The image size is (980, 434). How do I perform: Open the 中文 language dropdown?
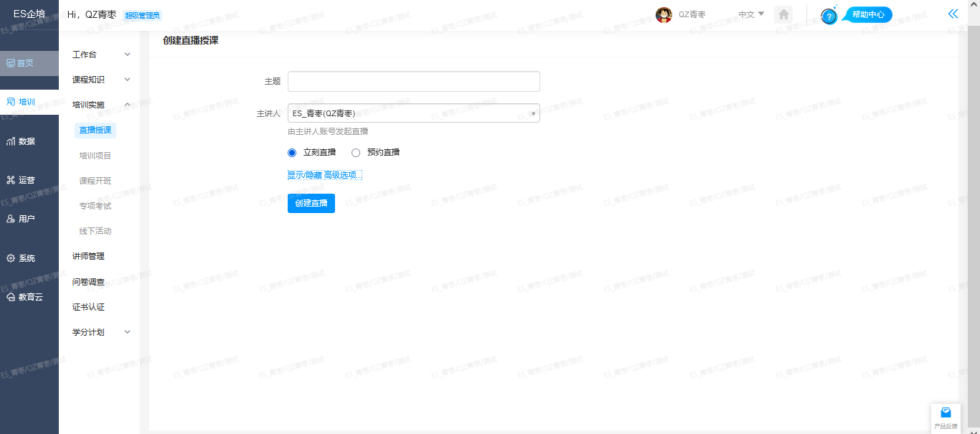[751, 14]
